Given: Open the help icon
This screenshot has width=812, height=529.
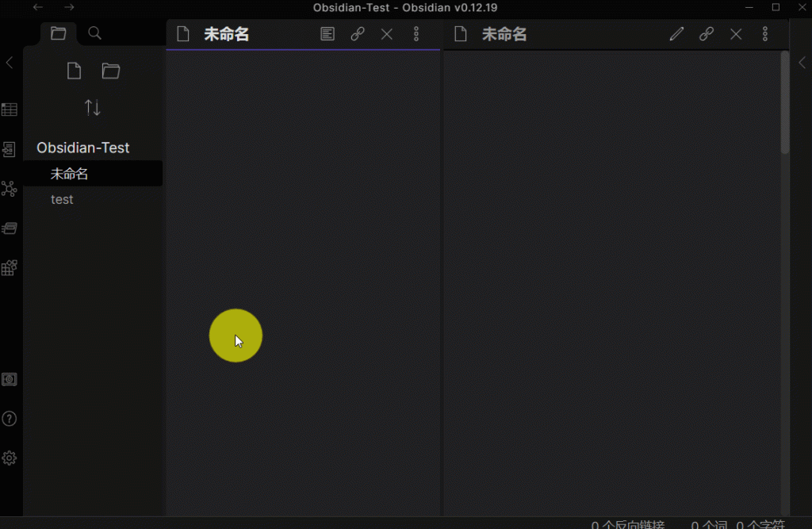Looking at the screenshot, I should [10, 419].
